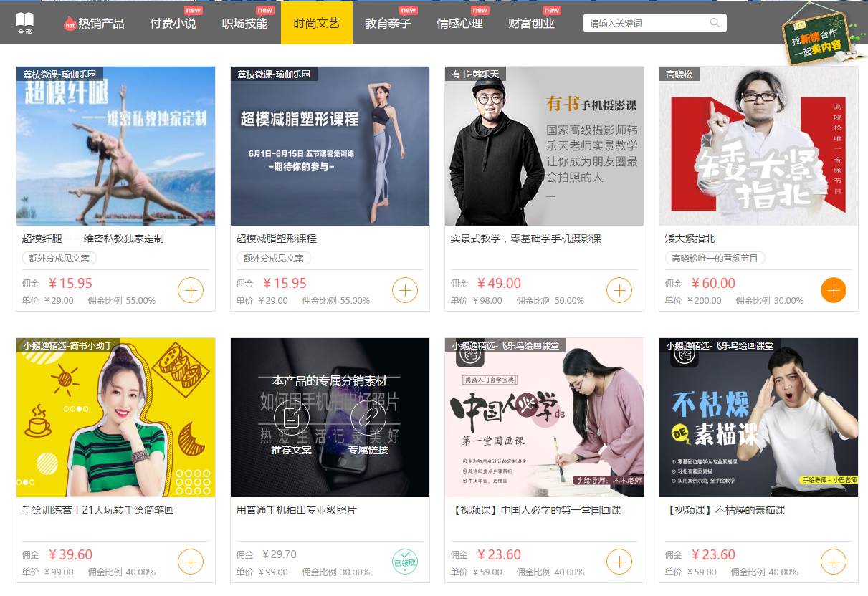Add 手机摄影课 with plus icon
Image resolution: width=868 pixels, height=596 pixels.
619,290
